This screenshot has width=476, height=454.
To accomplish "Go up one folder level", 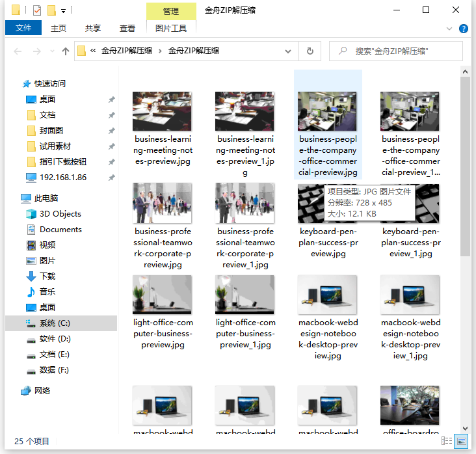I will [66, 51].
